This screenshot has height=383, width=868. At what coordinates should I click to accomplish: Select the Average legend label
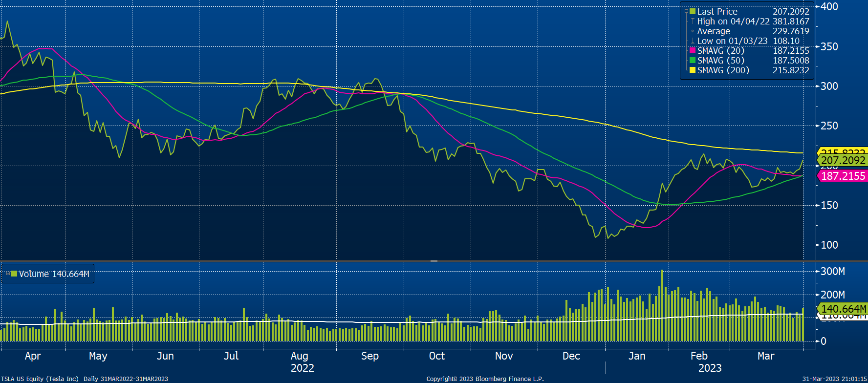tap(714, 31)
